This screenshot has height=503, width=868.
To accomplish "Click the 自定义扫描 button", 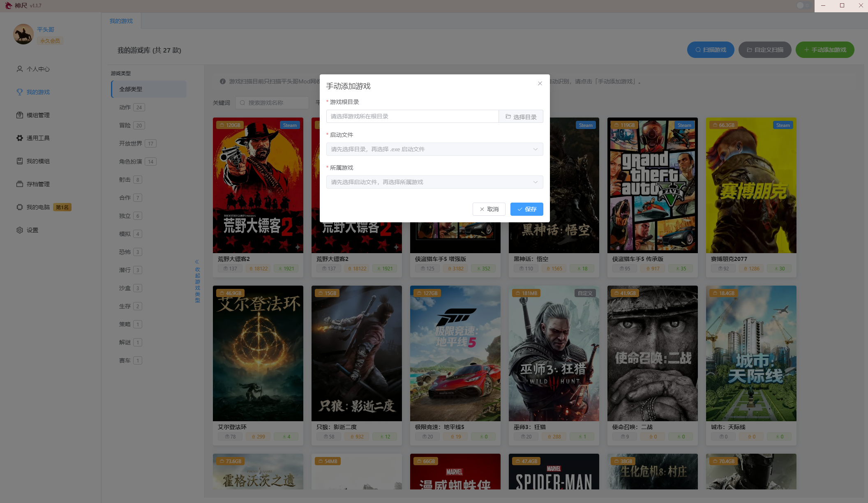I will pos(765,50).
